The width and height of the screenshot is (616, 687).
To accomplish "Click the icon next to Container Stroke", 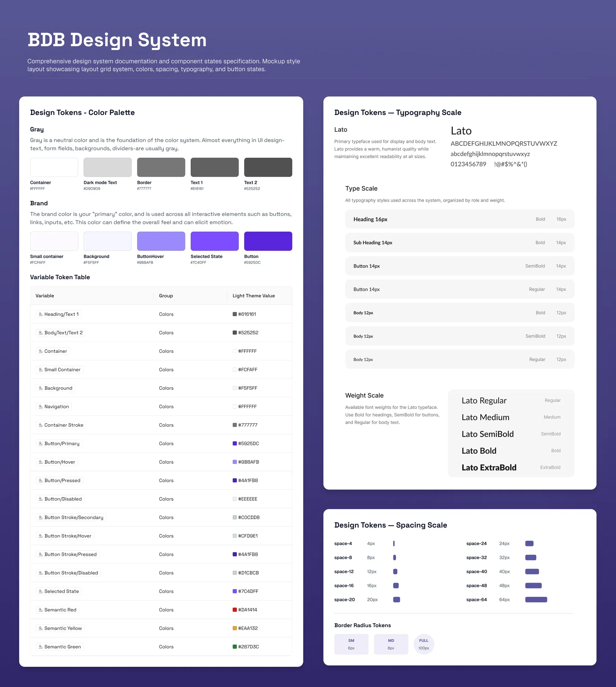I will [x=41, y=425].
